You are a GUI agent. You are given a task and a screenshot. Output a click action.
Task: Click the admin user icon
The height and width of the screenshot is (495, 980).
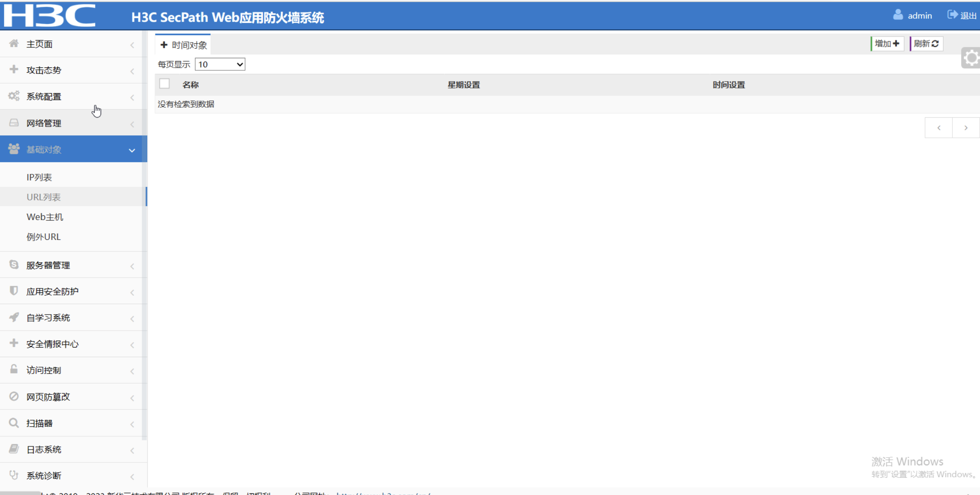click(x=898, y=15)
